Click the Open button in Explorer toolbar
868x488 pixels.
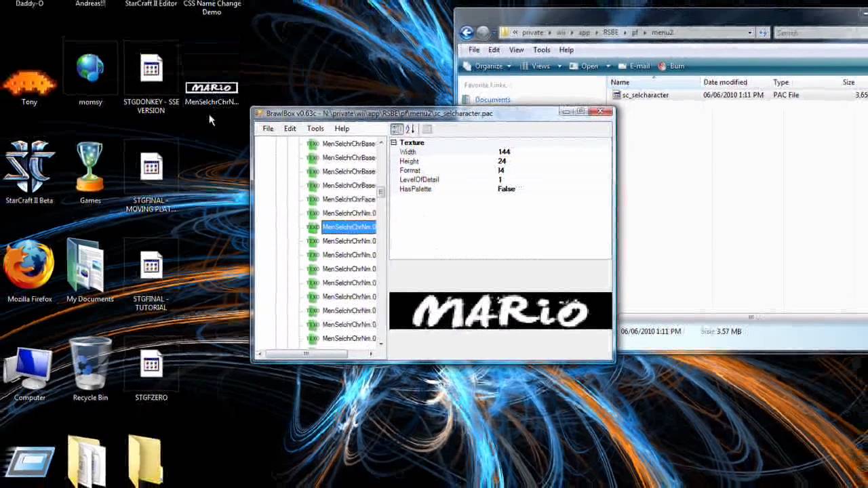[585, 66]
